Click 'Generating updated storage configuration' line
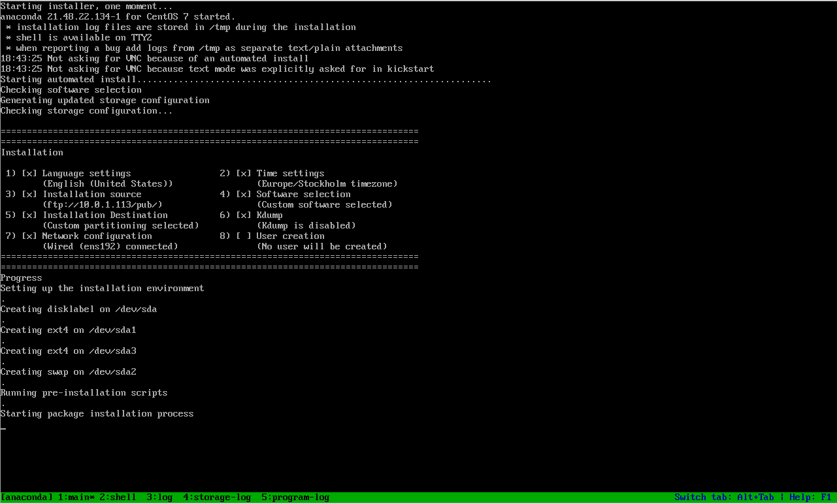The image size is (837, 504). pos(105,101)
